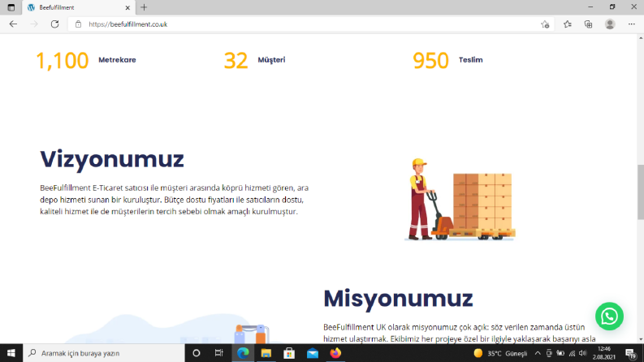Image resolution: width=644 pixels, height=362 pixels.
Task: Click the address bar URL
Action: pos(128,24)
